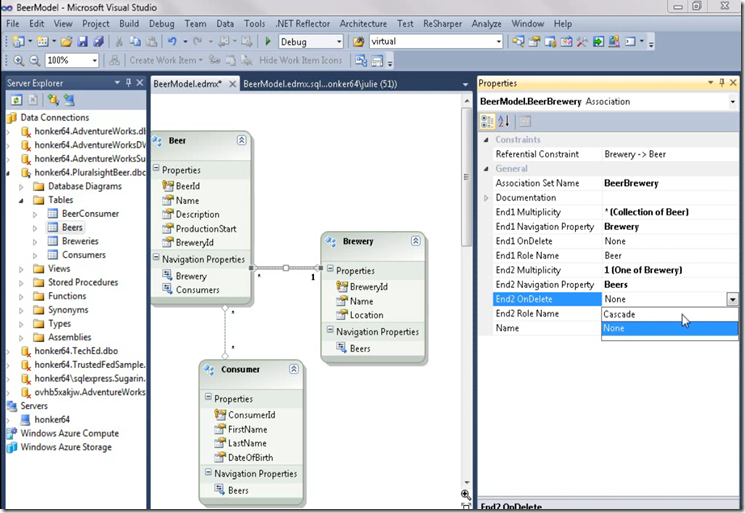Screen dimensions: 745x513
Task: Open the Architecture menu
Action: [x=363, y=24]
